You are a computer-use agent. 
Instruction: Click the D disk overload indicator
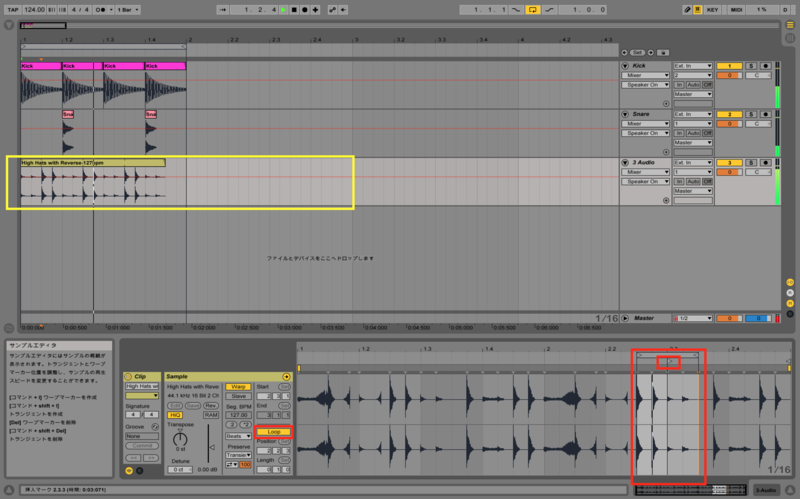click(x=785, y=10)
